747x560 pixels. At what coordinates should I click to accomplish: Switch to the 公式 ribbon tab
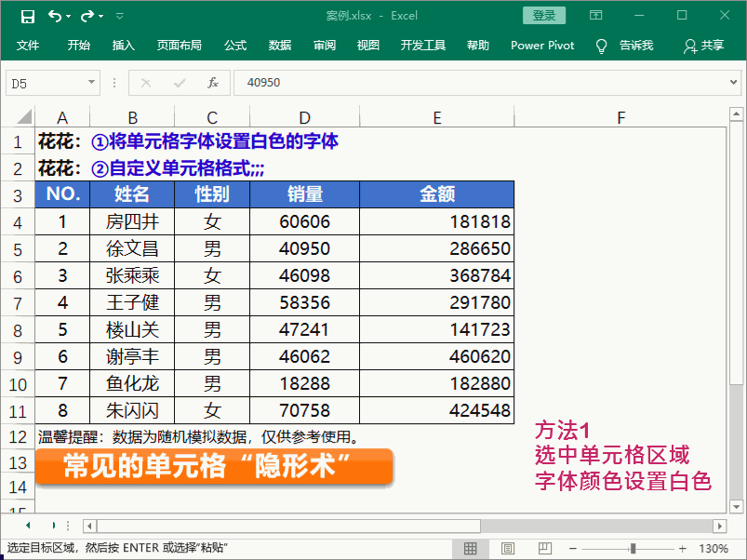coord(235,46)
